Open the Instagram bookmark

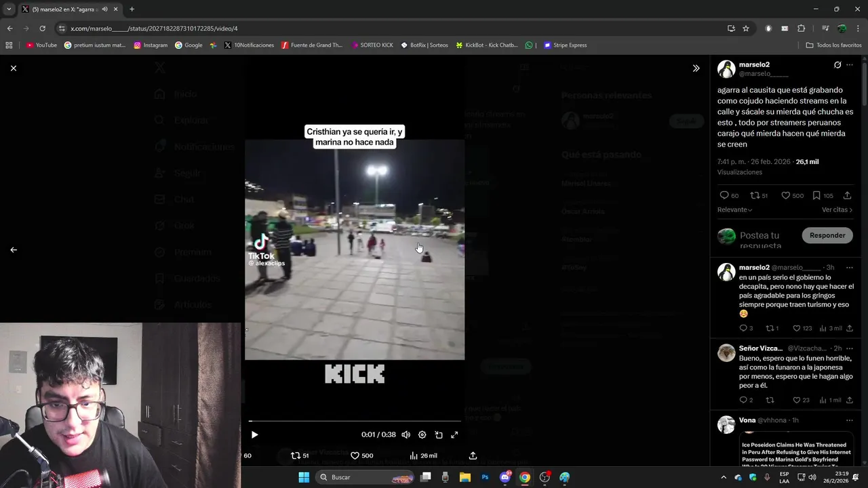[x=151, y=45]
